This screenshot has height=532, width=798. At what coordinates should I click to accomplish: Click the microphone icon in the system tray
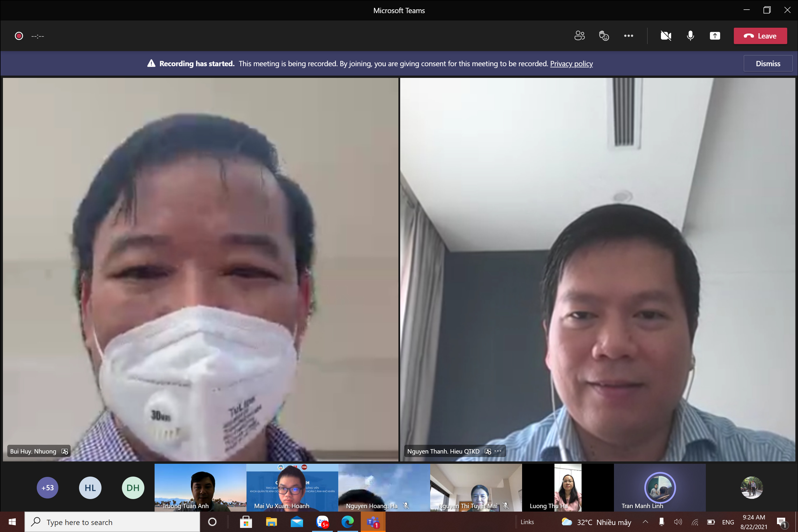(x=661, y=522)
